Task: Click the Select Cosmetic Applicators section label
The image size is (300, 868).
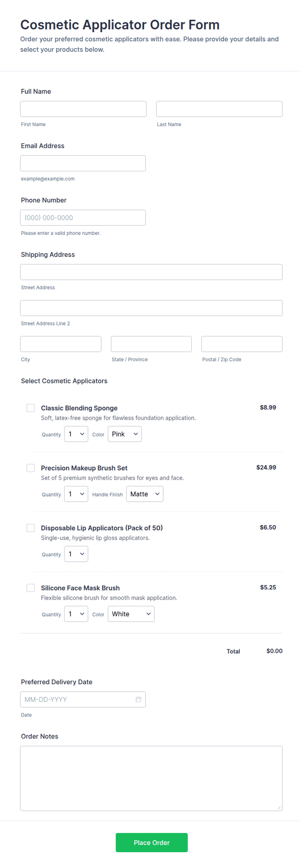Action: coord(64,381)
